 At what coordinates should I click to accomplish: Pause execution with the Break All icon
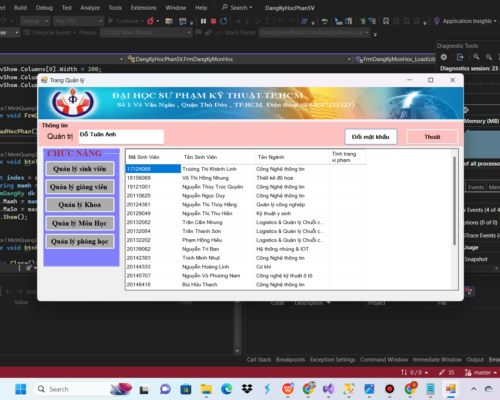(x=203, y=21)
